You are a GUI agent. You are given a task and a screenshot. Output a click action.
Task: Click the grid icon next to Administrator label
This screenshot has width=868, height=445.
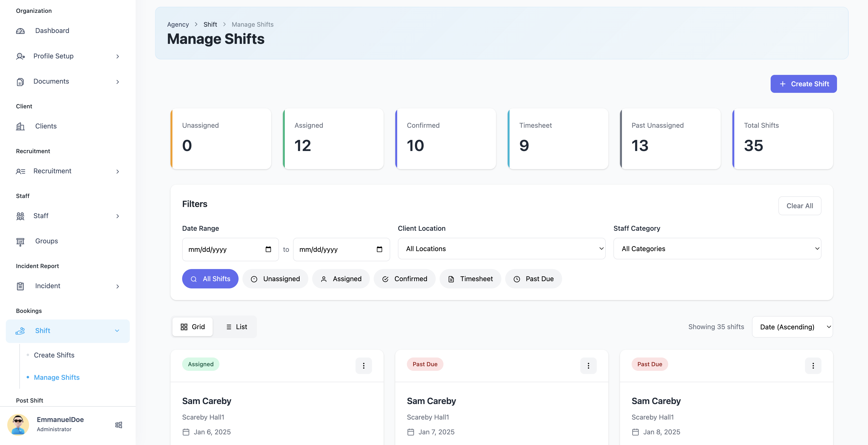pyautogui.click(x=118, y=425)
